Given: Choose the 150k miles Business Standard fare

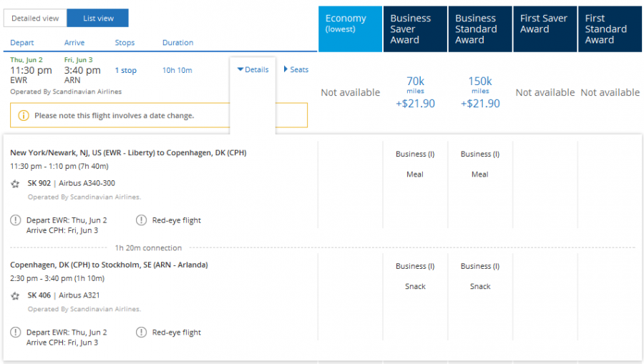Looking at the screenshot, I should (x=480, y=92).
